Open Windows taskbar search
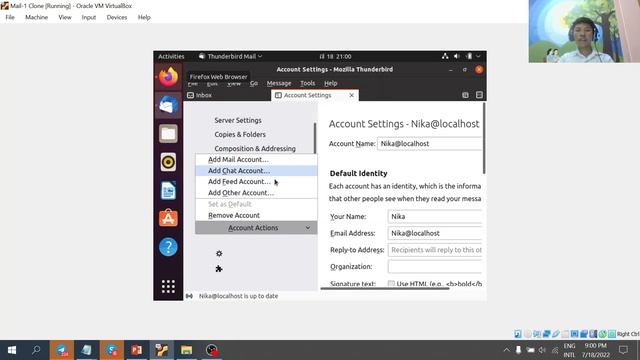This screenshot has width=640, height=360. click(x=36, y=350)
